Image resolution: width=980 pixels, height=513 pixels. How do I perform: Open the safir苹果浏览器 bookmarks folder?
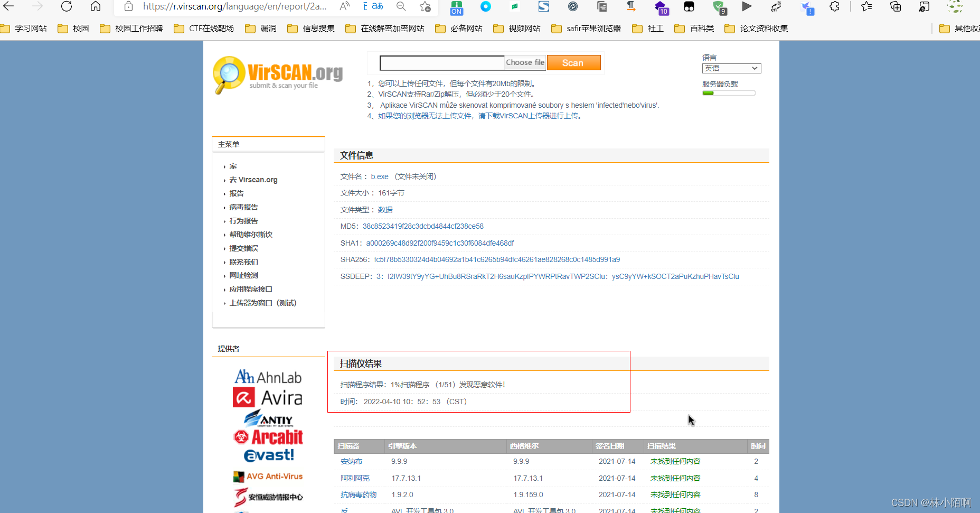coord(586,29)
